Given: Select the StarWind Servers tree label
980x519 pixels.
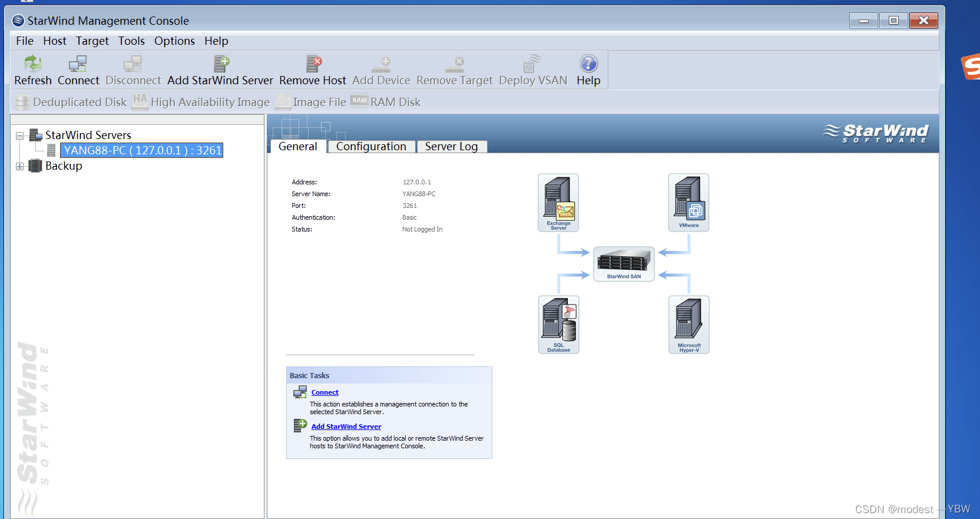Looking at the screenshot, I should point(88,135).
